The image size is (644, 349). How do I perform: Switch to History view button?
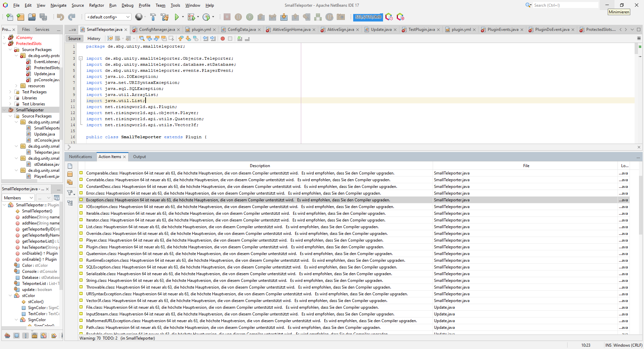(x=94, y=39)
